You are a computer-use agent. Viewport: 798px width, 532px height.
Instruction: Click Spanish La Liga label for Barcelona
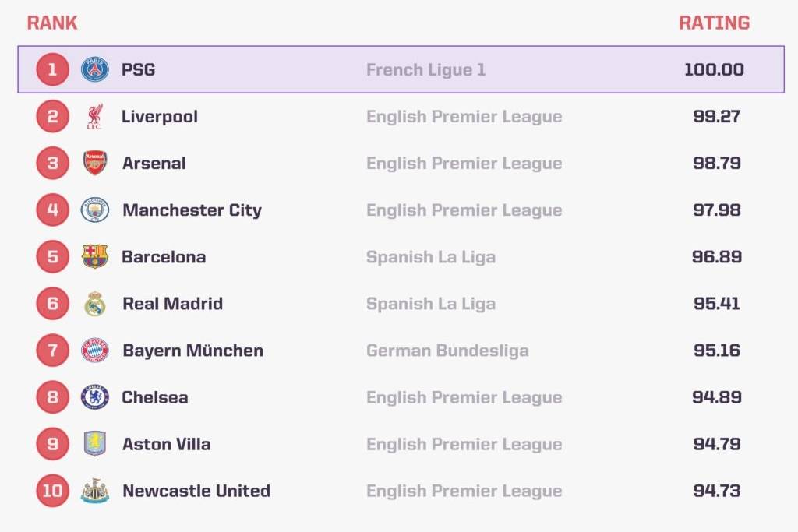(x=430, y=257)
